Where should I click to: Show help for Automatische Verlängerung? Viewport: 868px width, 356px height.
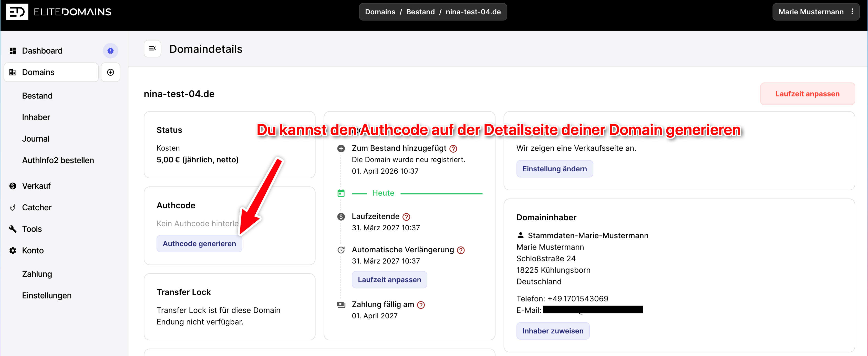click(x=461, y=250)
